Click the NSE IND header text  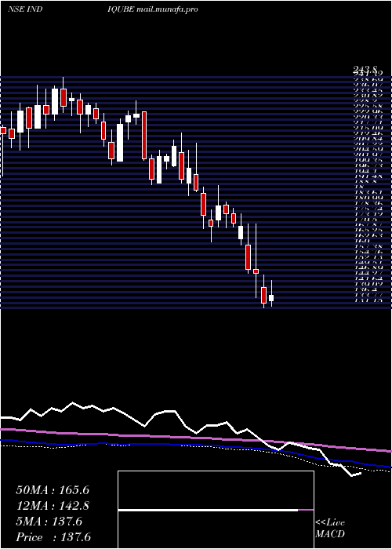25,9
